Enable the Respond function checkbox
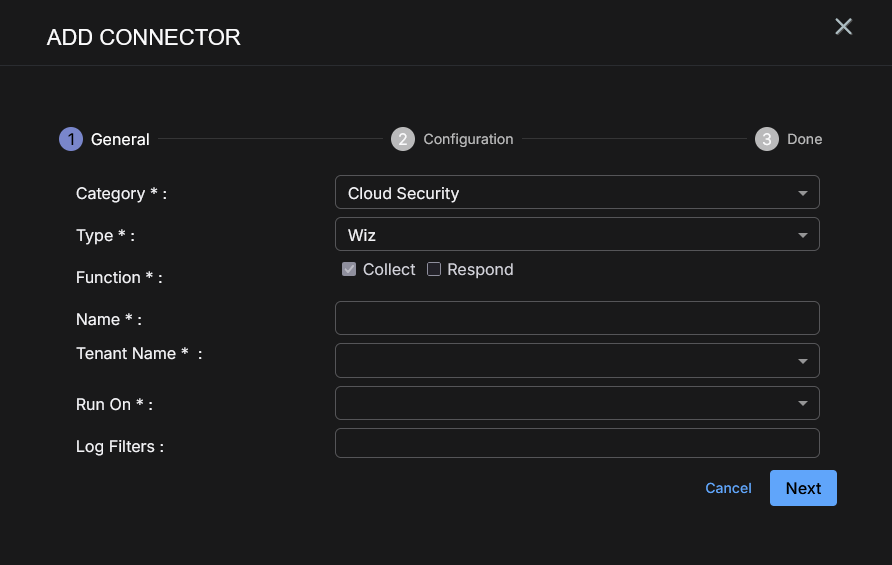The height and width of the screenshot is (565, 892). point(434,269)
